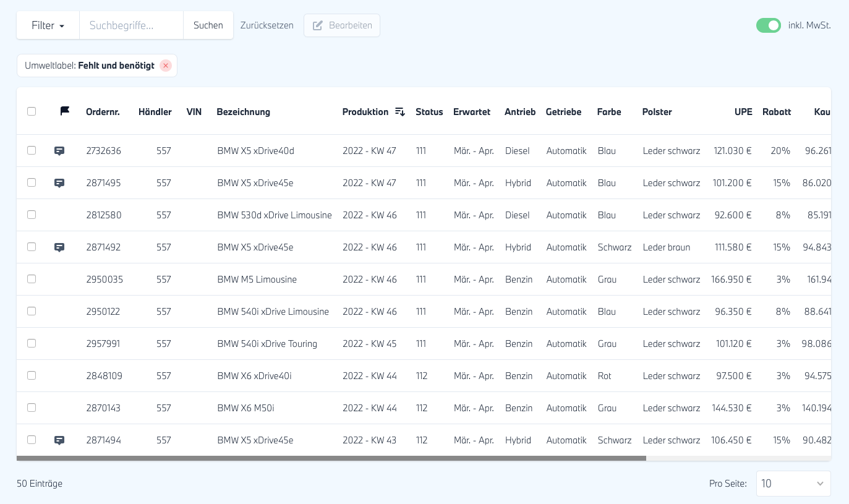Open comment icon for order 2732636
The height and width of the screenshot is (504, 849).
pyautogui.click(x=59, y=151)
